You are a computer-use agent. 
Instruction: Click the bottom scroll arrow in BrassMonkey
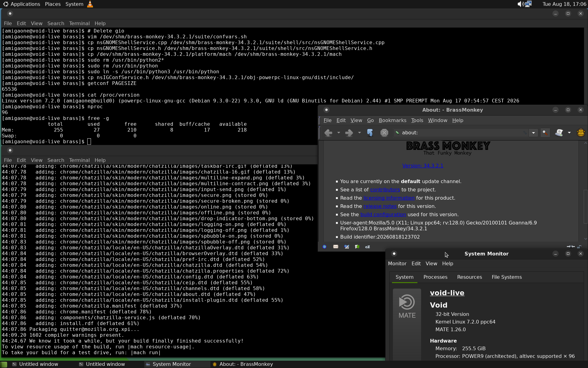[585, 239]
